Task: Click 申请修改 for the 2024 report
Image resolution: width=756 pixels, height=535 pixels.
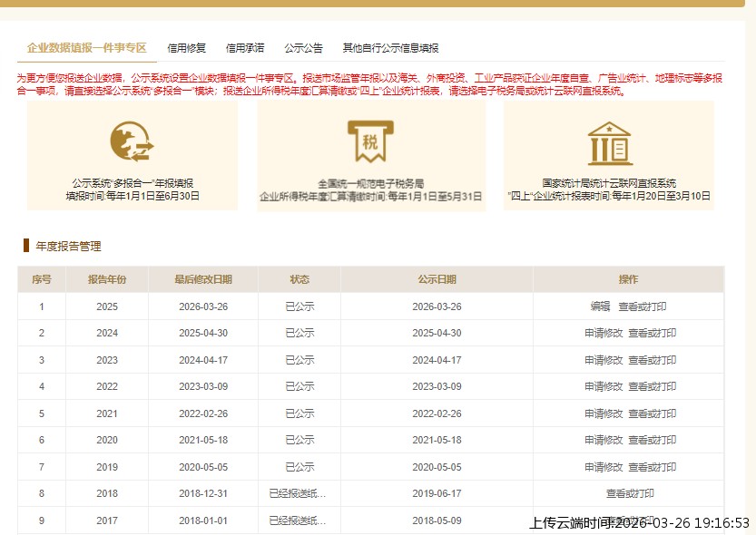Action: [x=603, y=333]
